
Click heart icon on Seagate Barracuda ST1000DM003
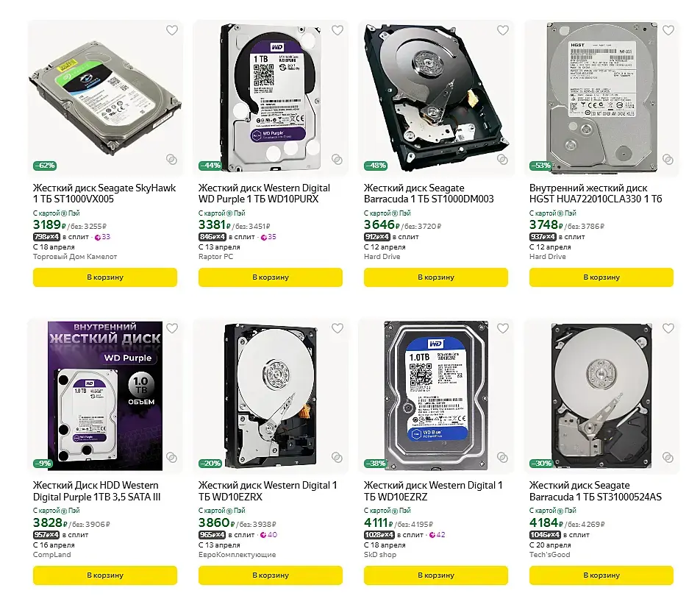tap(502, 31)
